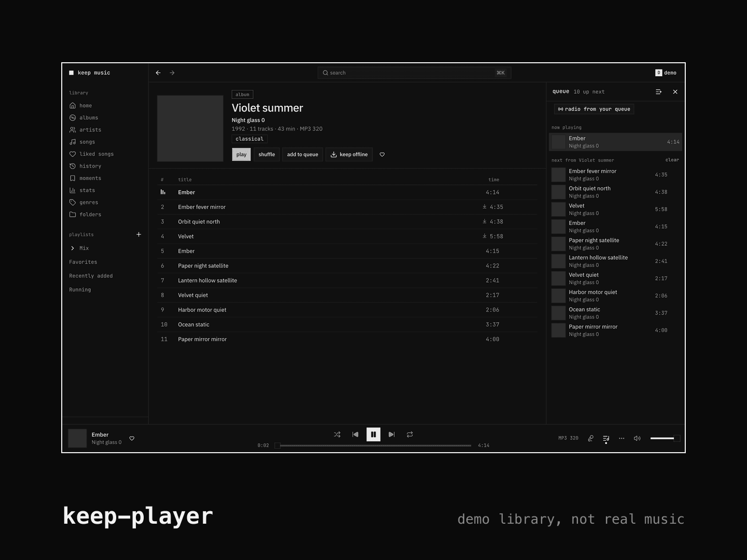Go to the previous track
Image resolution: width=747 pixels, height=560 pixels.
355,435
